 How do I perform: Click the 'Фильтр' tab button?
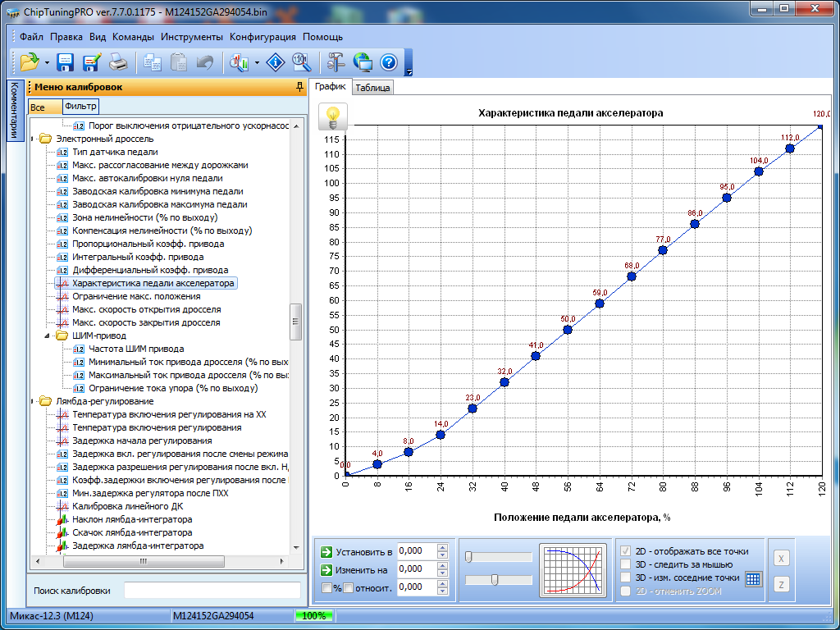pos(80,106)
